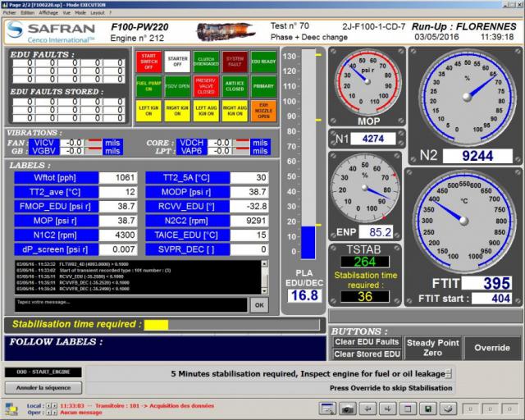Click the instruction message spinner arrows
This screenshot has width=525, height=420.
coord(449,373)
